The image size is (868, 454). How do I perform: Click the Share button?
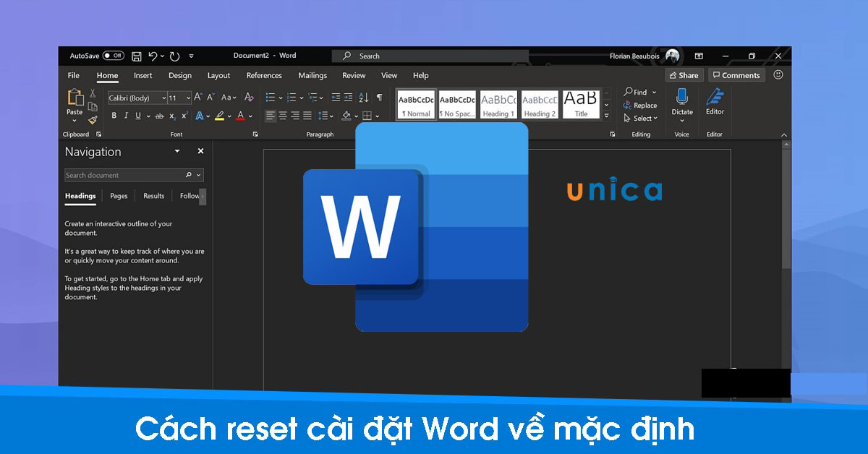tap(684, 75)
